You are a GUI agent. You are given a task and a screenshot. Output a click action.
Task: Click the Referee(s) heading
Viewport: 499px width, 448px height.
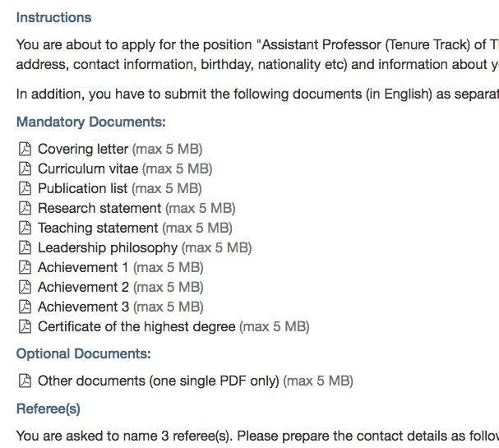pos(48,409)
